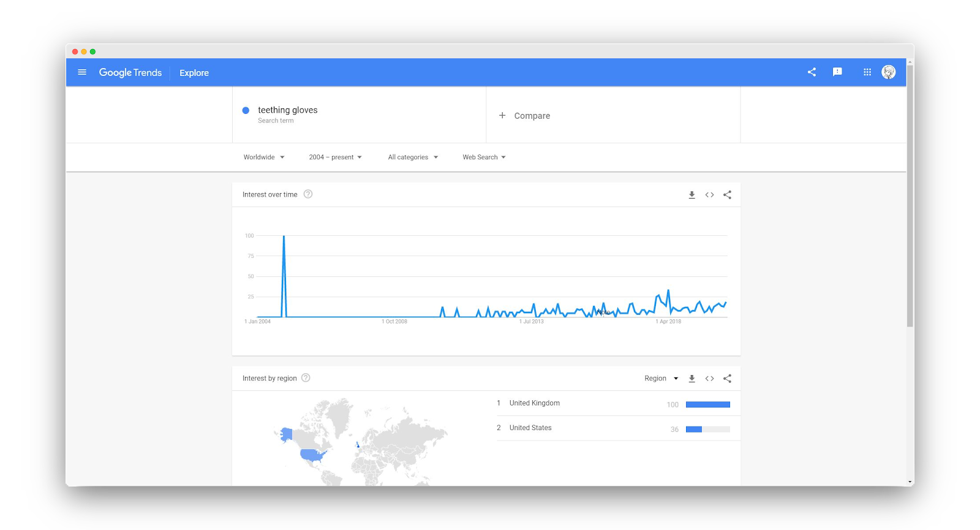Open the All categories dropdown

412,157
